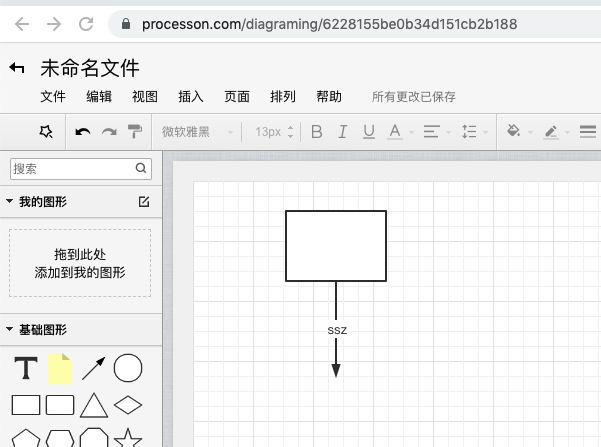
Task: Select the star shape
Action: point(128,439)
